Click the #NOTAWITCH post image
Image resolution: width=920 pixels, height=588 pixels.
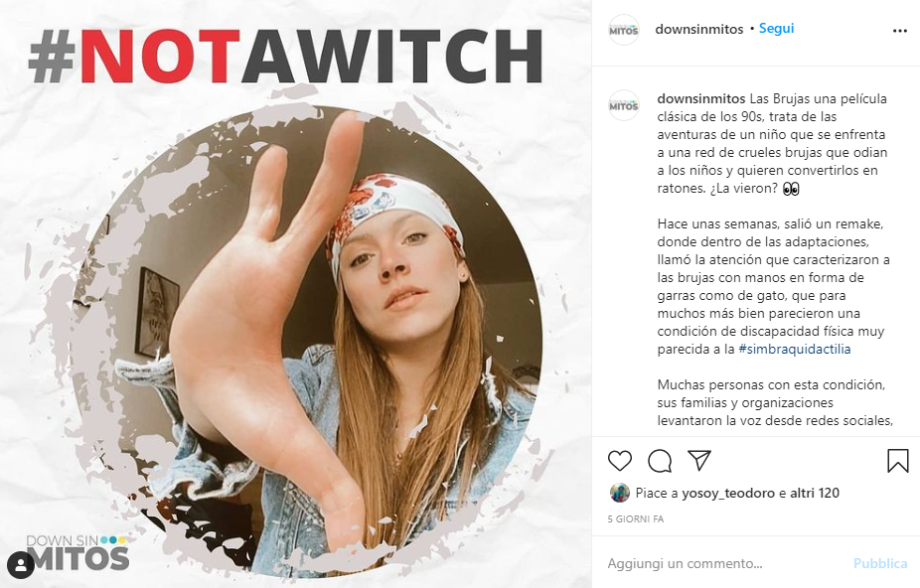tap(296, 294)
